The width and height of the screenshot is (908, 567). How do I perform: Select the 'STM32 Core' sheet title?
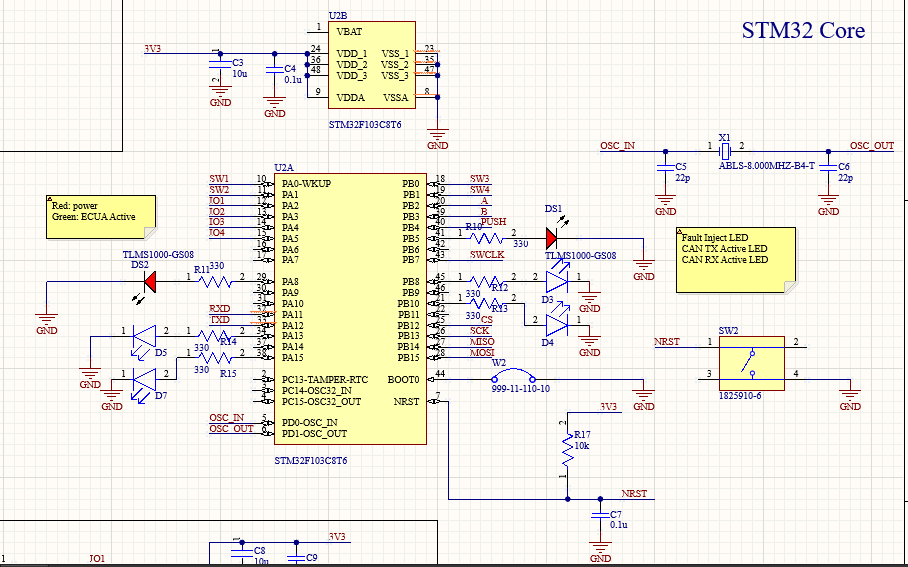803,31
